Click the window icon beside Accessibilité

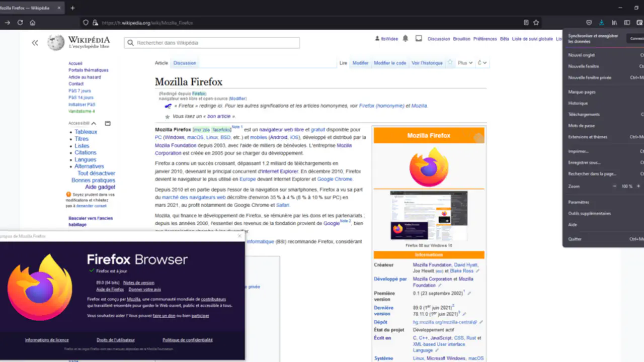point(108,123)
